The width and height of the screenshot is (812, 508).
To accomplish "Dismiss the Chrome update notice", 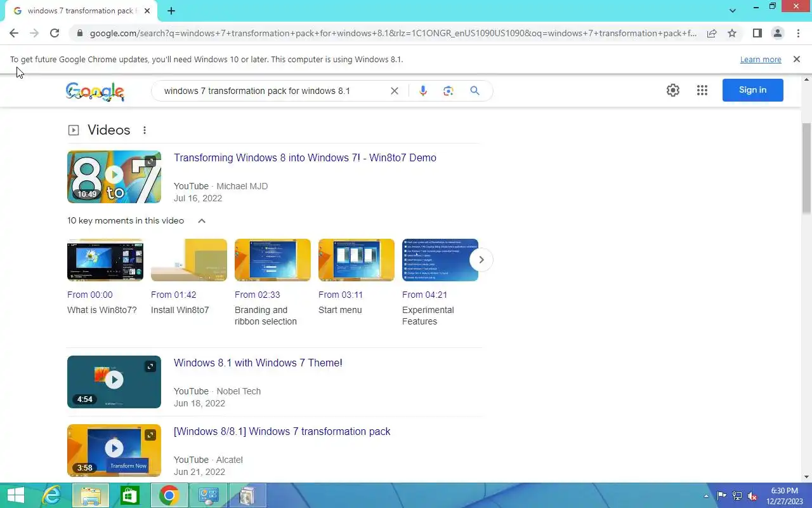I will coord(796,59).
